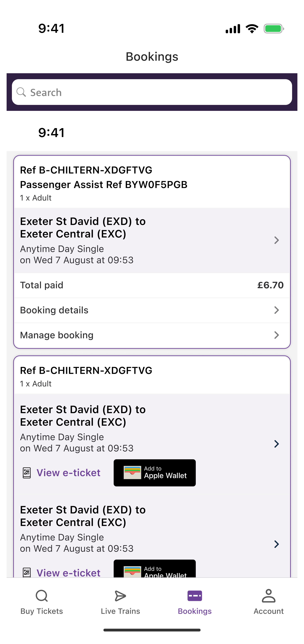
Task: Click into the Search field
Action: click(152, 92)
